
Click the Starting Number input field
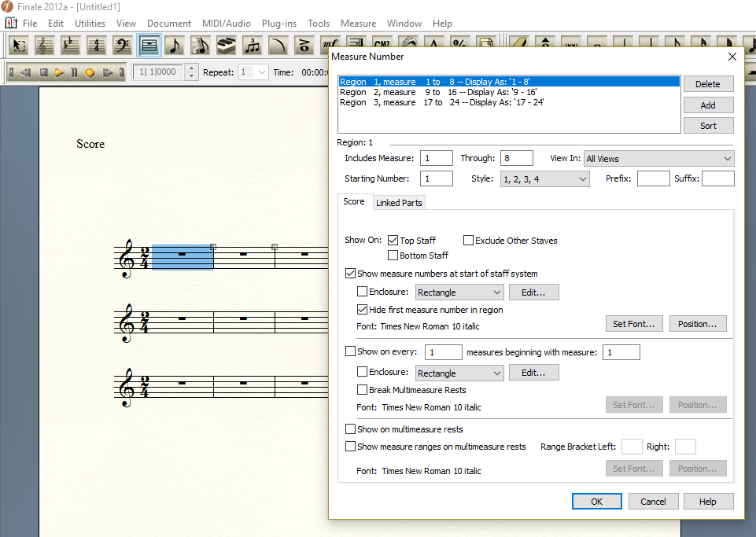pyautogui.click(x=436, y=179)
